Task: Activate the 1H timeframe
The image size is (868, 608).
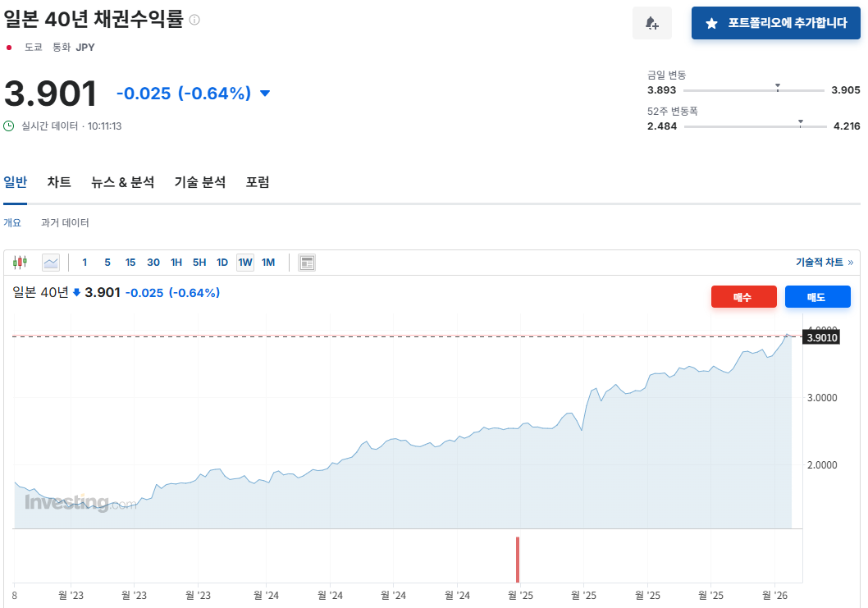Action: [176, 262]
